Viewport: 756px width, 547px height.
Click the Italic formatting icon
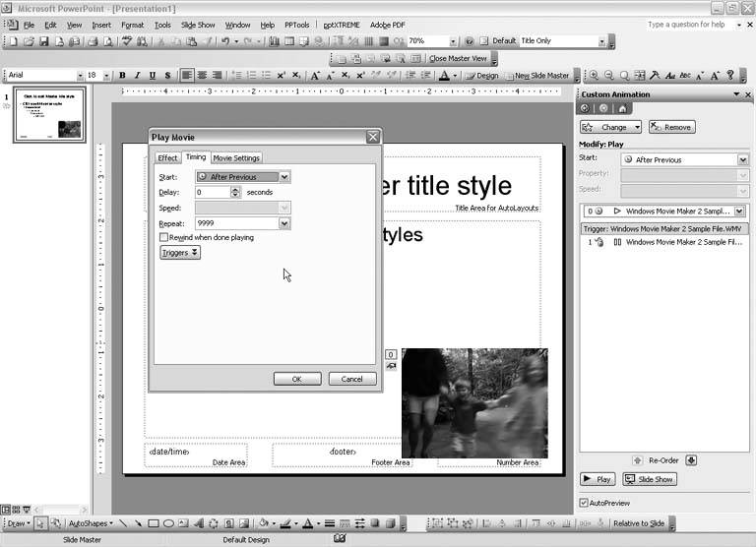click(137, 75)
